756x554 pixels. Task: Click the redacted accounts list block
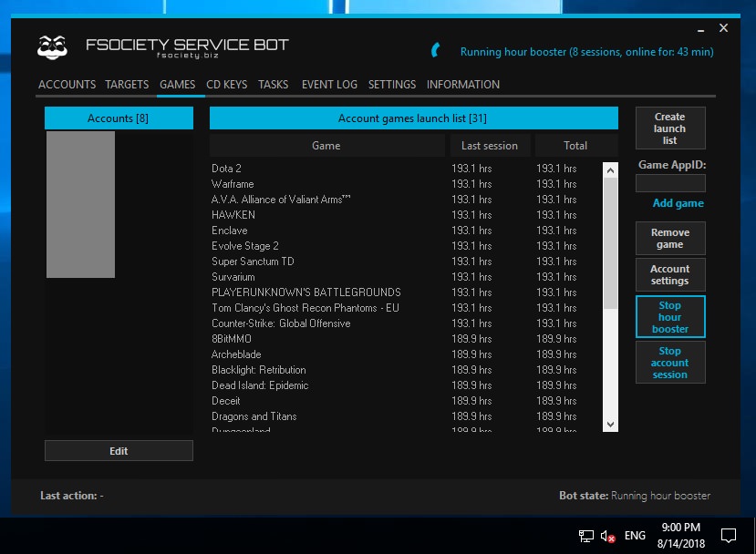(x=80, y=204)
